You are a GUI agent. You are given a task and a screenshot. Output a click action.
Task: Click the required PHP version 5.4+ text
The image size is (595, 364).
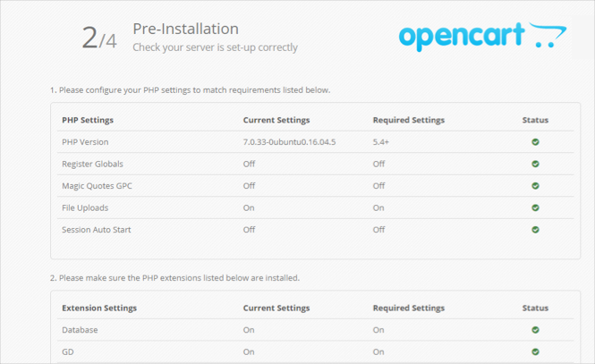coord(381,142)
